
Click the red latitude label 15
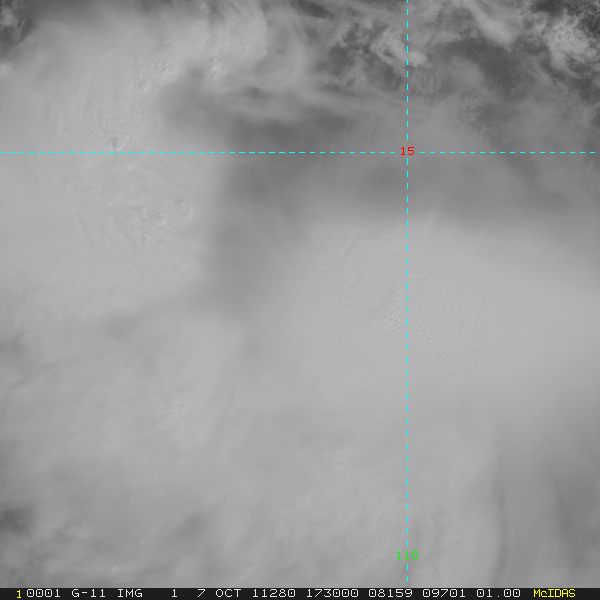(407, 151)
